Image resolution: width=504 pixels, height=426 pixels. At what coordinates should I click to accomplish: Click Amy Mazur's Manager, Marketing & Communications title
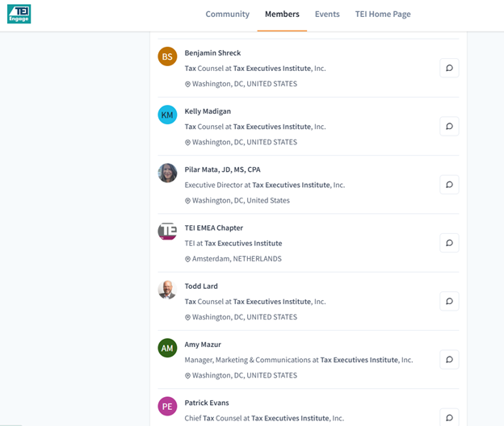(x=299, y=360)
